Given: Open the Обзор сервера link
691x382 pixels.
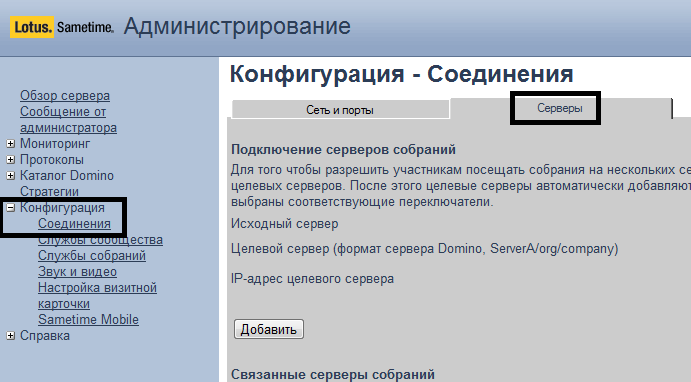Looking at the screenshot, I should (65, 96).
